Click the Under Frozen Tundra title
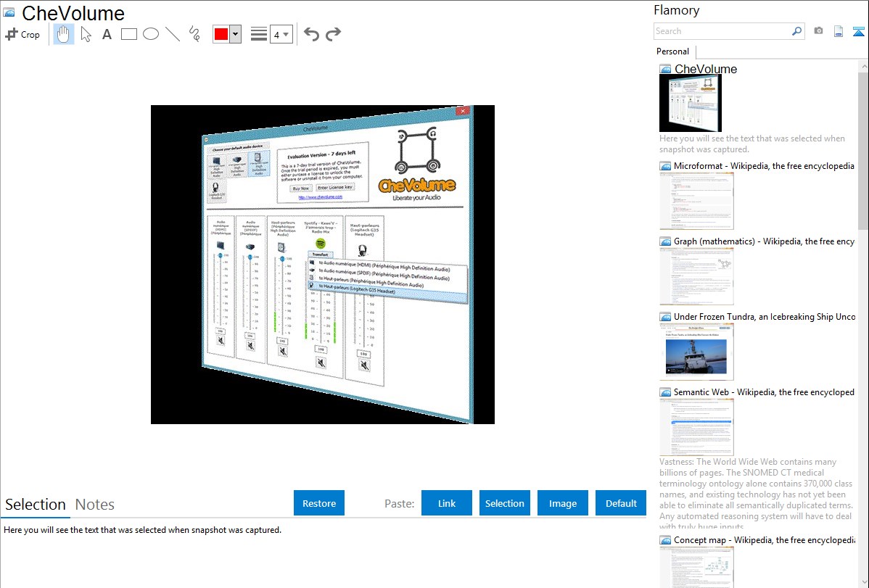The height and width of the screenshot is (588, 869). (765, 316)
